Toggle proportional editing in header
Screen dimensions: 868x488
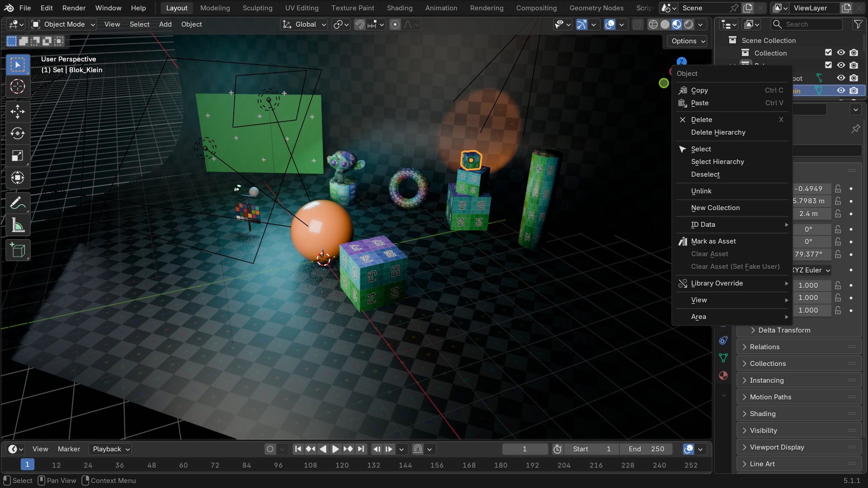tap(395, 24)
